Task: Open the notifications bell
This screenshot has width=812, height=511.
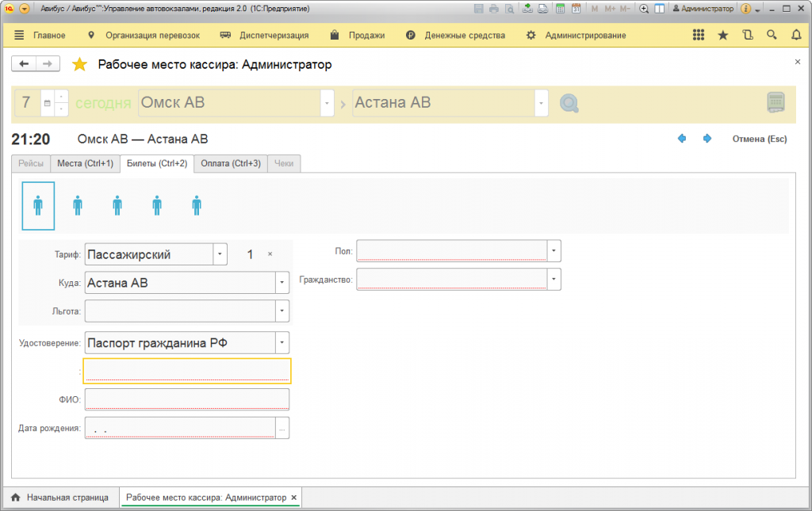Action: coord(796,35)
